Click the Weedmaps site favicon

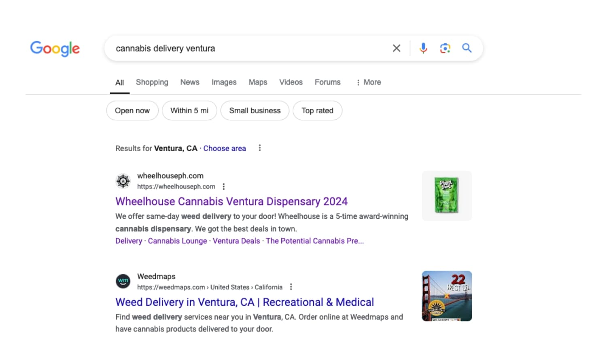[x=123, y=281]
